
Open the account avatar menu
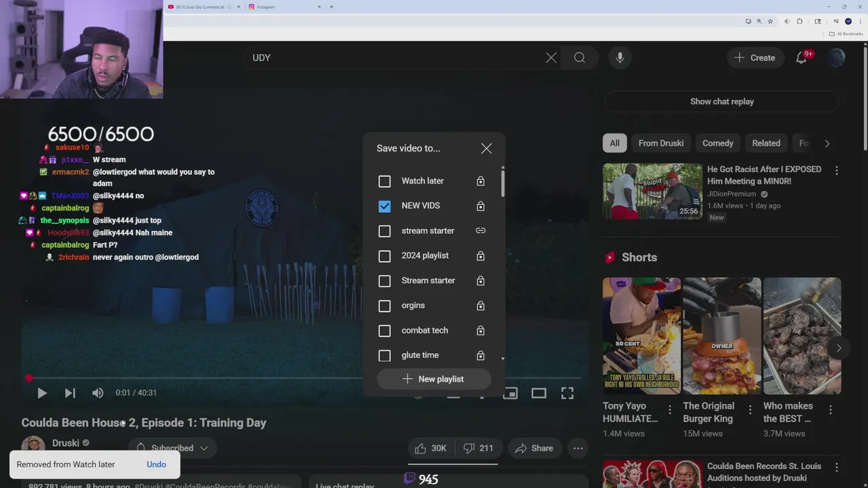[x=837, y=58]
